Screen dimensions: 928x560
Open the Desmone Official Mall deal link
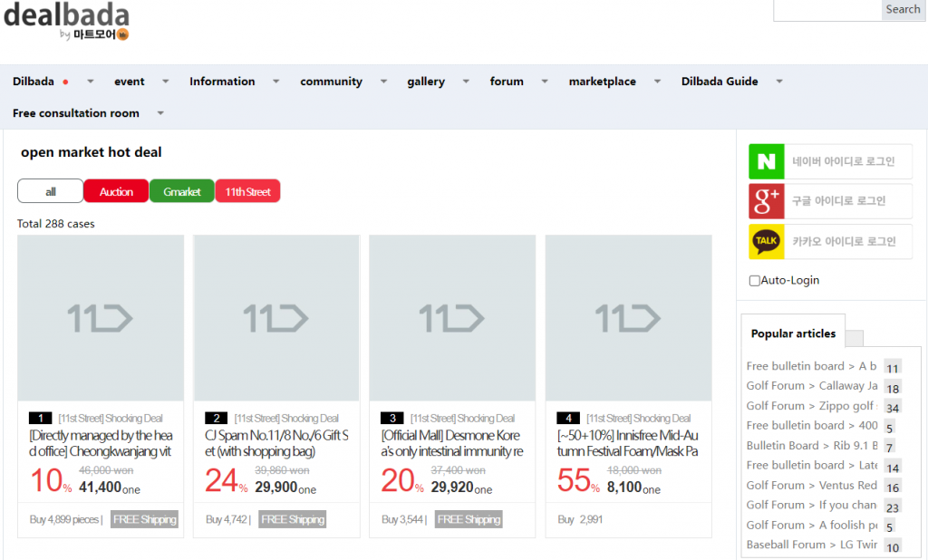coord(452,443)
